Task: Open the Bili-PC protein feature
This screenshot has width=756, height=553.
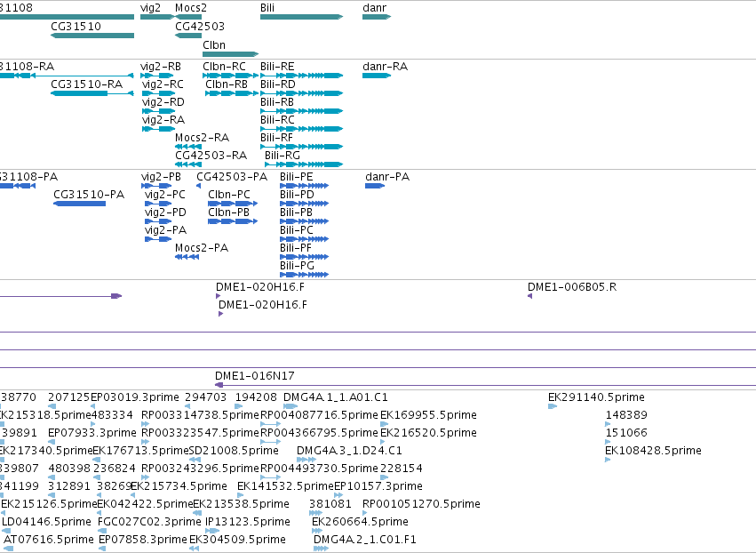Action: [x=304, y=239]
